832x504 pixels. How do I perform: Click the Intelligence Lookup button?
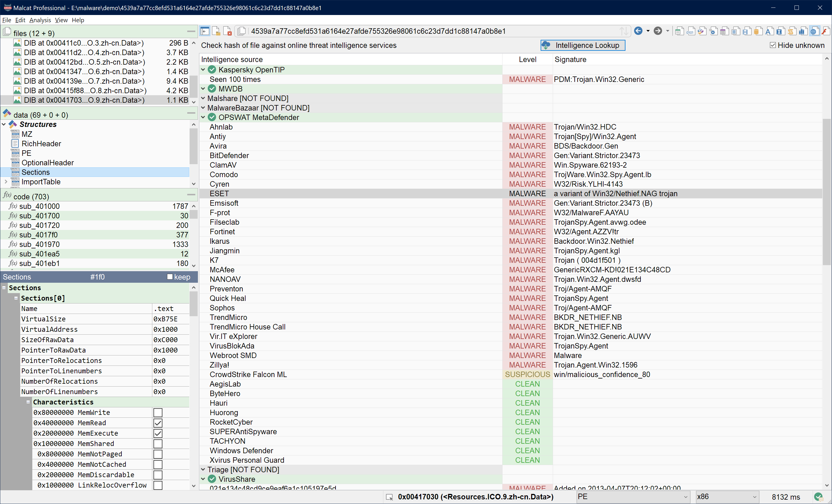click(582, 45)
